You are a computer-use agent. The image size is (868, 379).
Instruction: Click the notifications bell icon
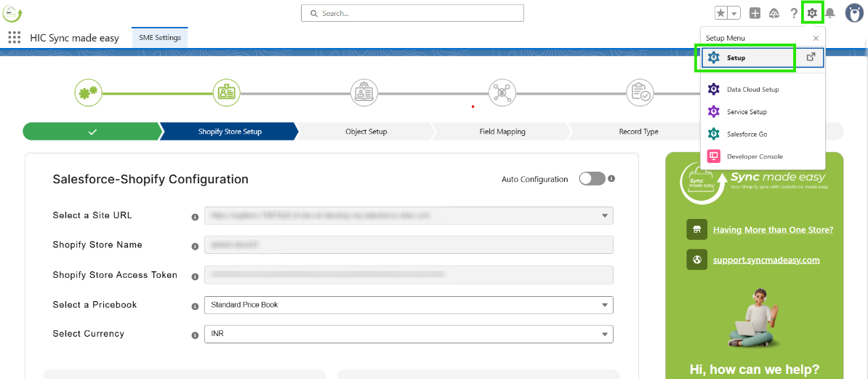[x=829, y=13]
